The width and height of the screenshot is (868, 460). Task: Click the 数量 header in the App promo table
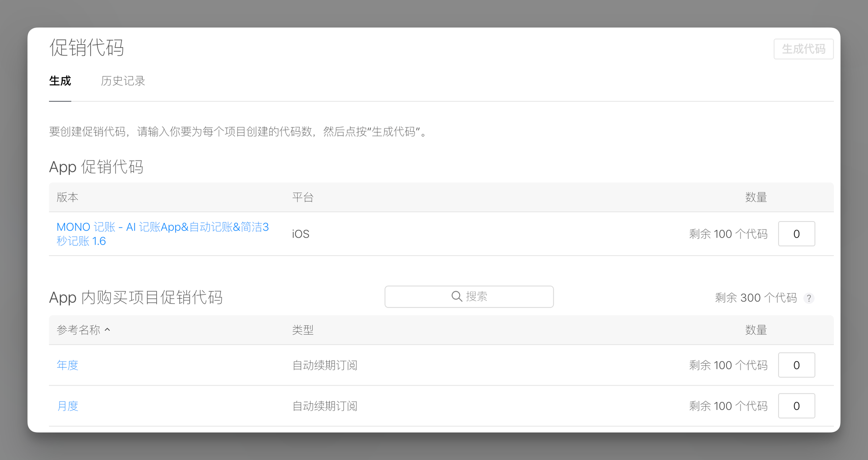(756, 197)
